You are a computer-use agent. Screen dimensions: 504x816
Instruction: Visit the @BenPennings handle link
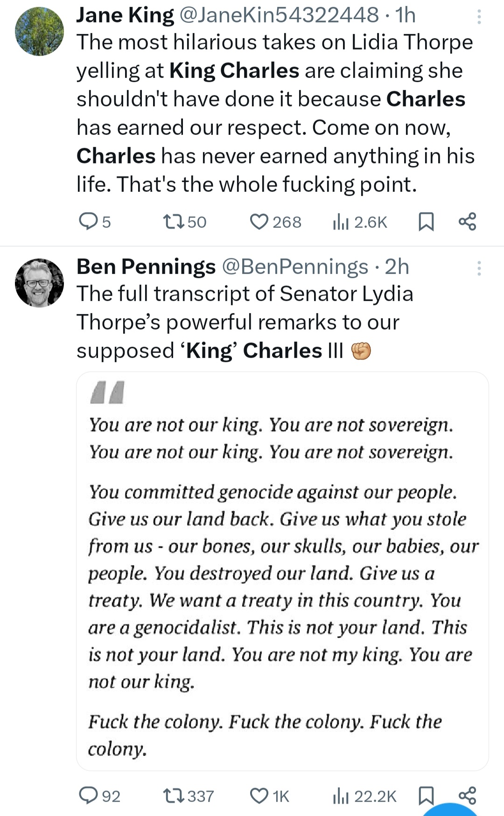click(295, 267)
